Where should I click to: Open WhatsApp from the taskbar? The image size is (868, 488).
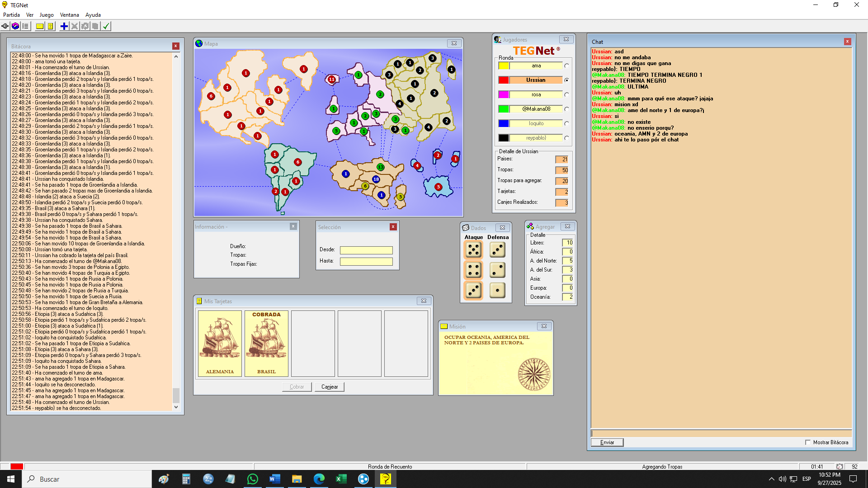coord(252,479)
